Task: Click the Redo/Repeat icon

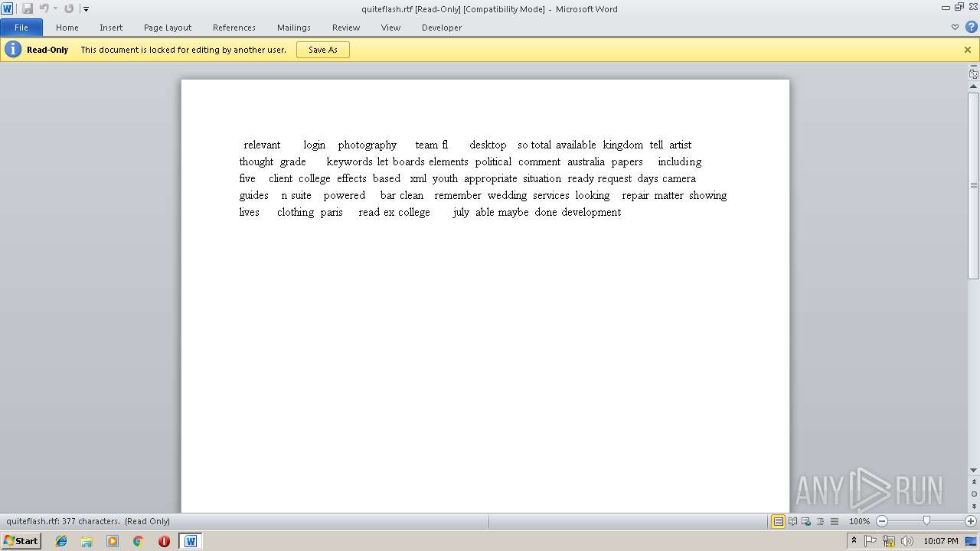Action: coord(69,8)
